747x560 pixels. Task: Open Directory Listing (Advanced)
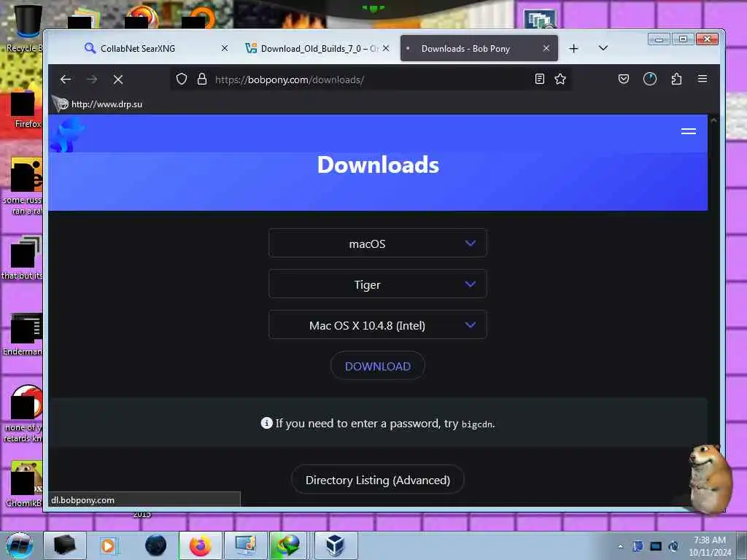(x=377, y=480)
